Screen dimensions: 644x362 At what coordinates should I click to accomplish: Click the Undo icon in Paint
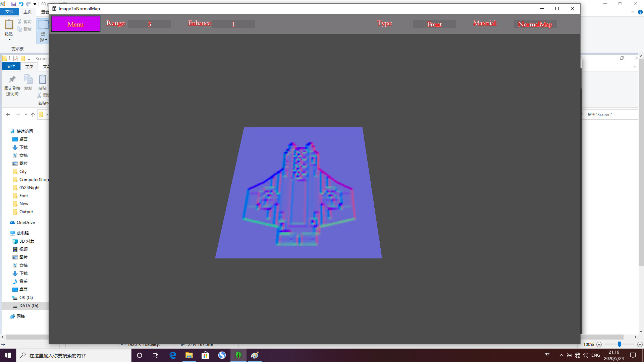coord(21,4)
